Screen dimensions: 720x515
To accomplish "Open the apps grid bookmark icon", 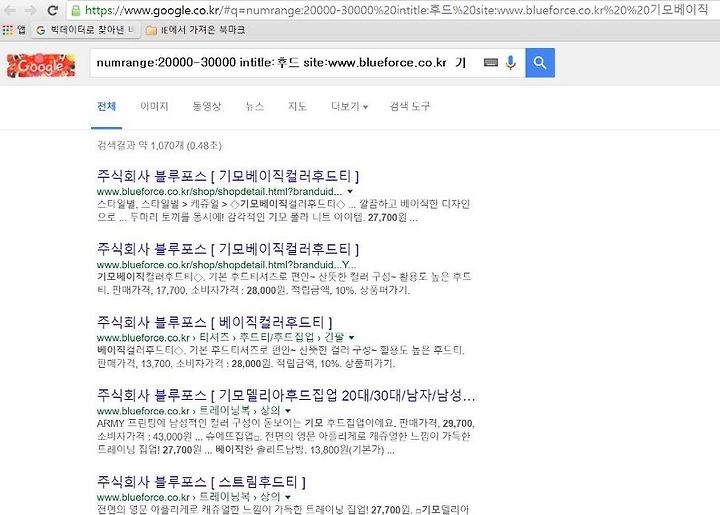I will 8,30.
